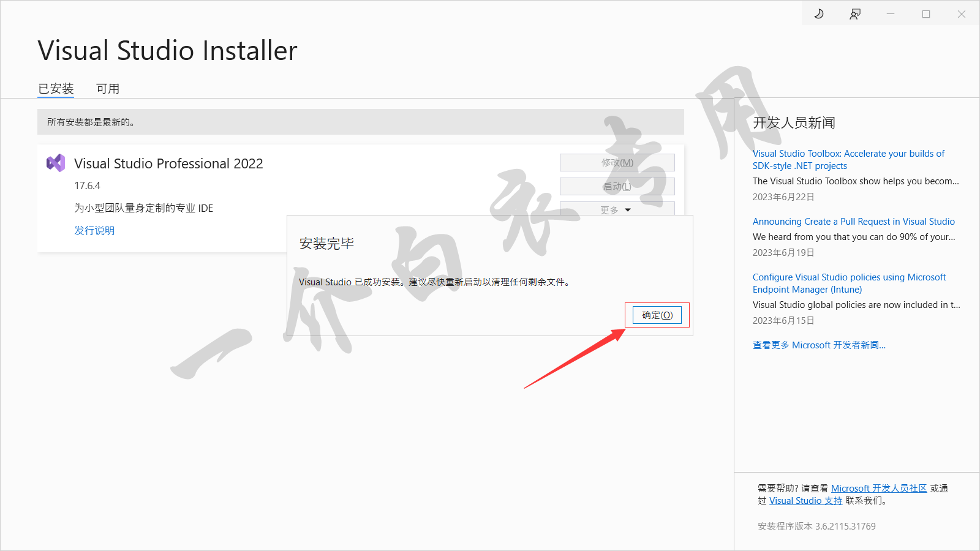980x551 pixels.
Task: Click the Visual Studio Professional 2022 title
Action: (x=168, y=163)
